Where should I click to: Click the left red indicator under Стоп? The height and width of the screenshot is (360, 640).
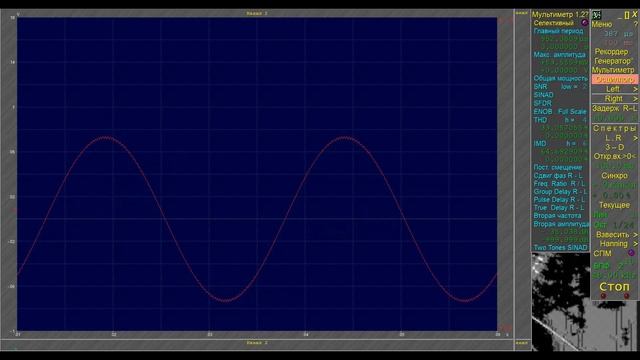coord(603,296)
